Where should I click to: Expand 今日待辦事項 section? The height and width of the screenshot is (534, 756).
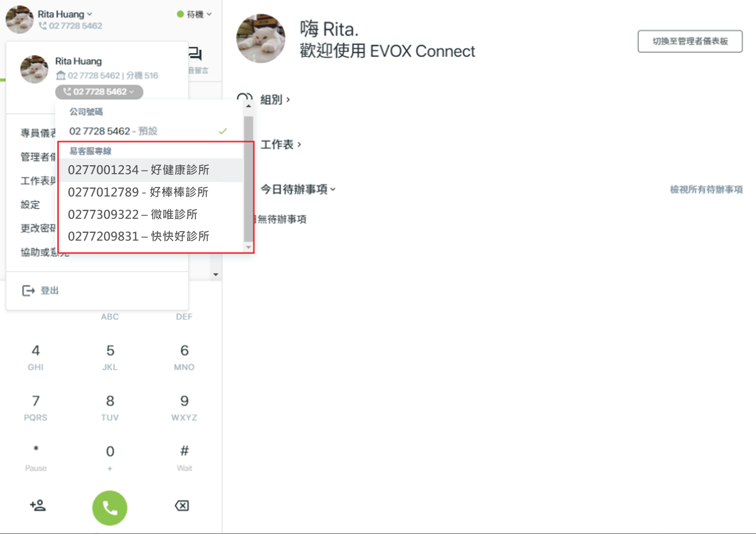click(x=298, y=189)
